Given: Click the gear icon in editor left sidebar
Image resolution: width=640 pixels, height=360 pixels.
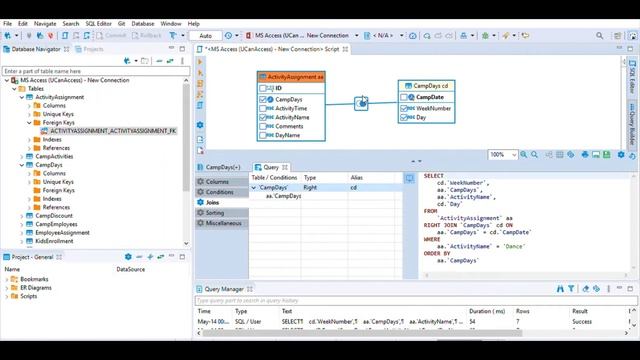Looking at the screenshot, I should pyautogui.click(x=200, y=125).
